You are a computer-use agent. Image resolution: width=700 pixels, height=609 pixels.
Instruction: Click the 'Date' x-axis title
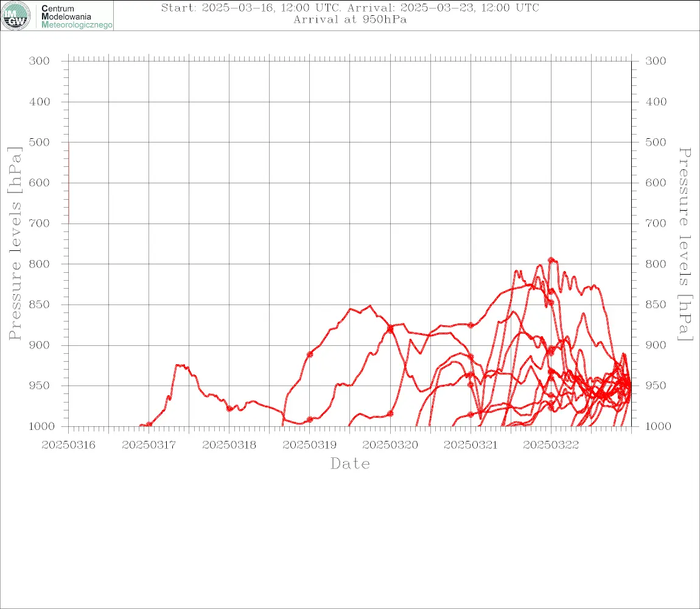[x=350, y=464]
